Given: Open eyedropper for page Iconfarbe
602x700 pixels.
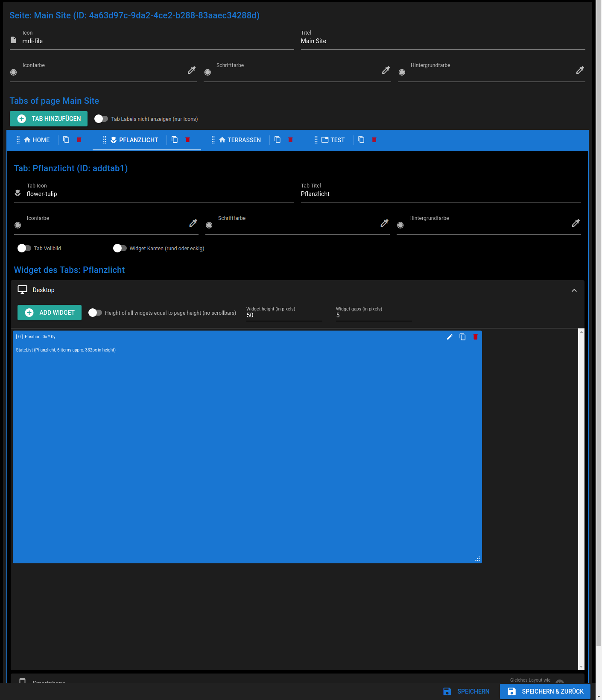Looking at the screenshot, I should pyautogui.click(x=192, y=70).
